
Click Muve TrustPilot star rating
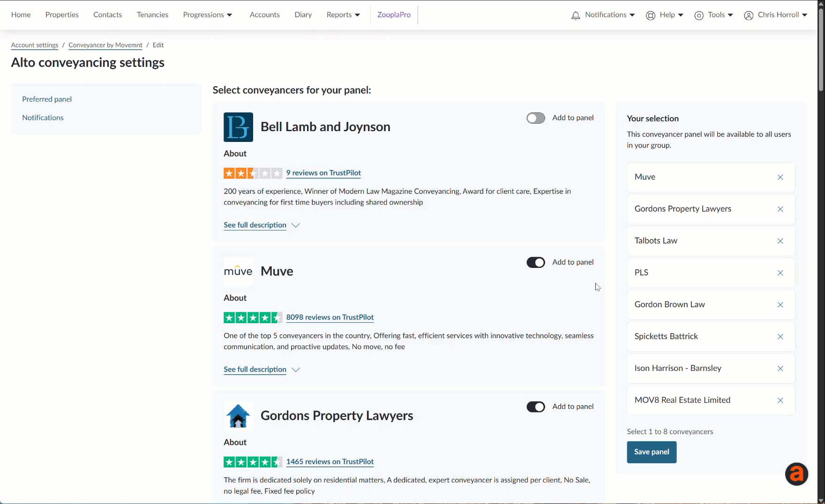click(x=253, y=318)
